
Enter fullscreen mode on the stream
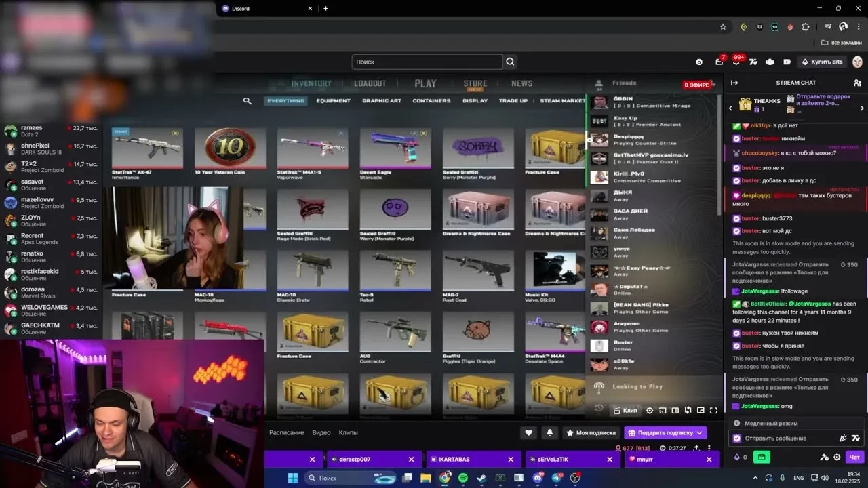pos(713,410)
